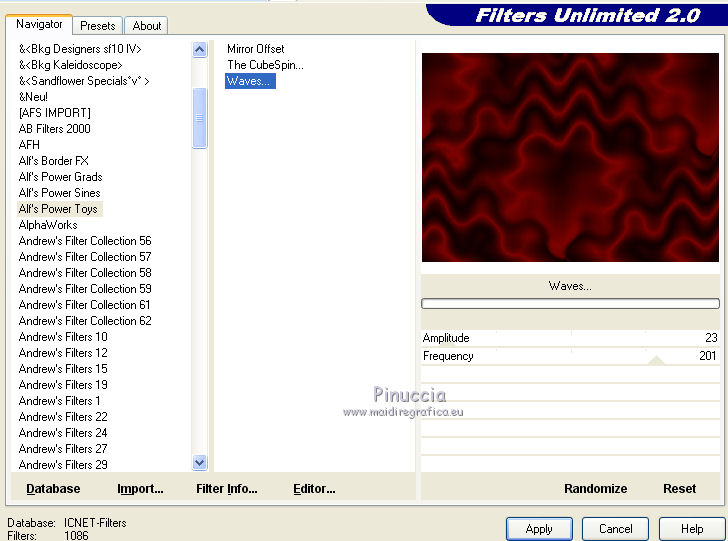Select the [AFS IMPORT] category
Screen dimensions: 728x541
(54, 113)
